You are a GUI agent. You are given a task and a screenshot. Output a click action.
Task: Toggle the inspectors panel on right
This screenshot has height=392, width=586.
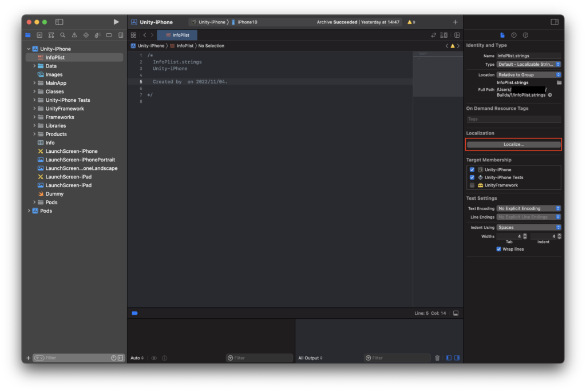(x=554, y=22)
